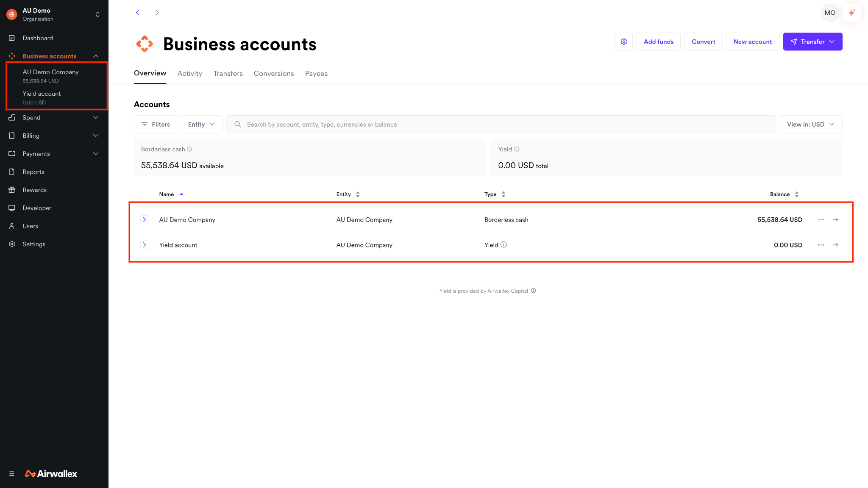Click the AU Demo organisation logo
The width and height of the screenshot is (868, 488).
tap(12, 14)
